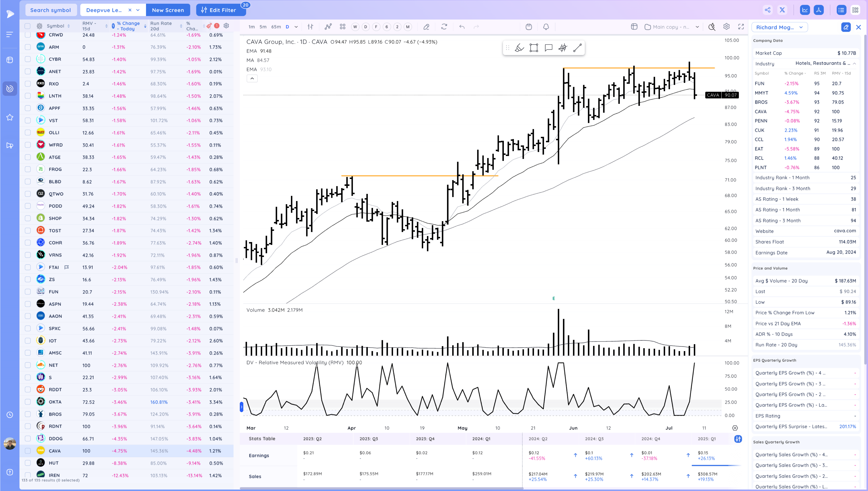Click the chart refresh icon
This screenshot has height=491, width=868.
(444, 27)
